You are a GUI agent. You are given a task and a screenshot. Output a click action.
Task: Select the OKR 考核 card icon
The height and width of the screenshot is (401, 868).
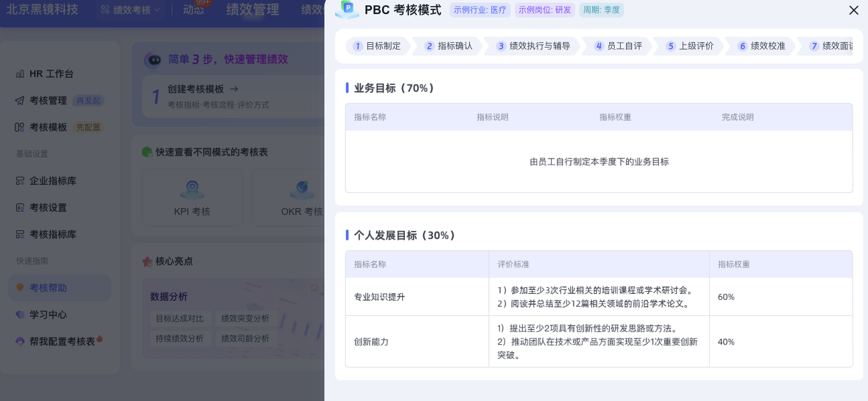[301, 190]
